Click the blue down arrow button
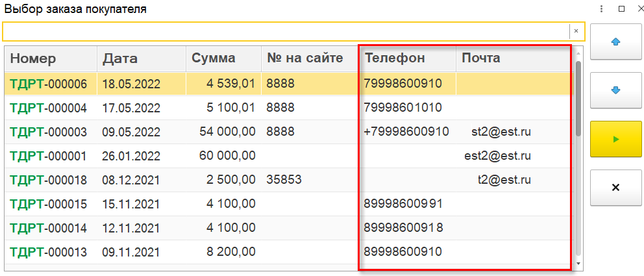The height and width of the screenshot is (276, 644). tap(616, 90)
